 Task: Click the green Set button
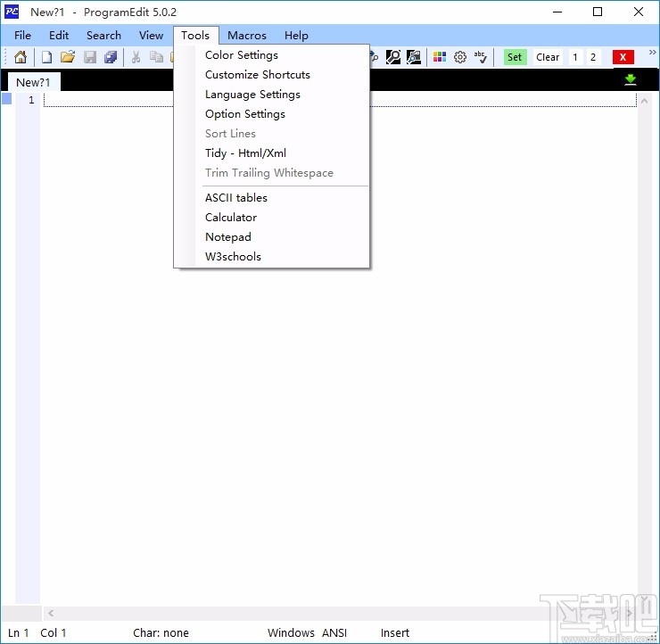515,57
